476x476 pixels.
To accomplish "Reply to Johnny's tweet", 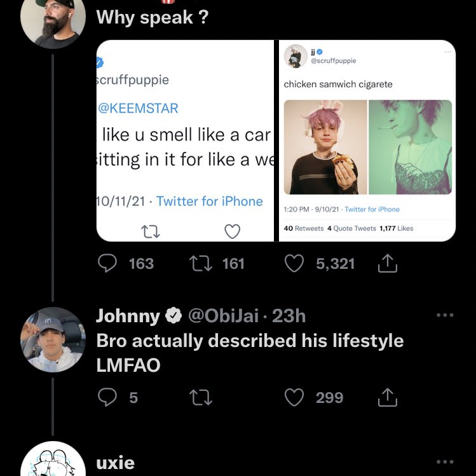I will pyautogui.click(x=107, y=398).
